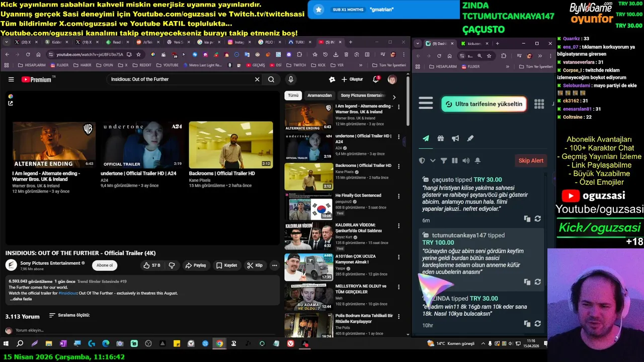Reload the YouTube page
The height and width of the screenshot is (362, 644).
(x=28, y=54)
